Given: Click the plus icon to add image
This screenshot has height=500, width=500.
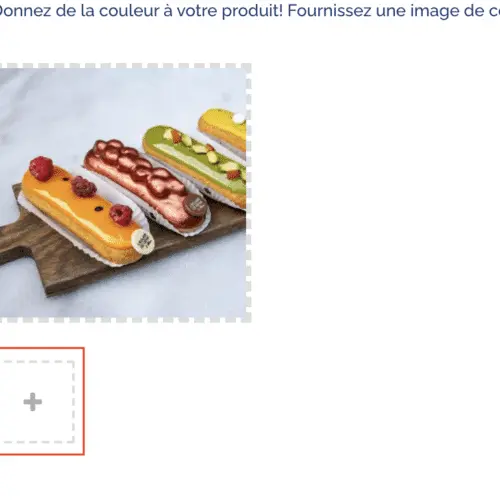Looking at the screenshot, I should 33,402.
